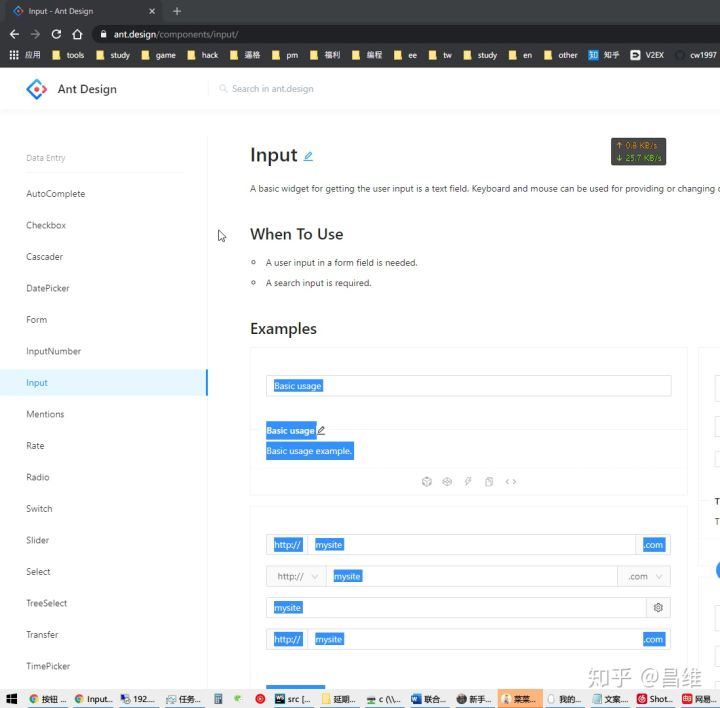Click the Search in ant.design field
The height and width of the screenshot is (708, 720).
coord(273,89)
